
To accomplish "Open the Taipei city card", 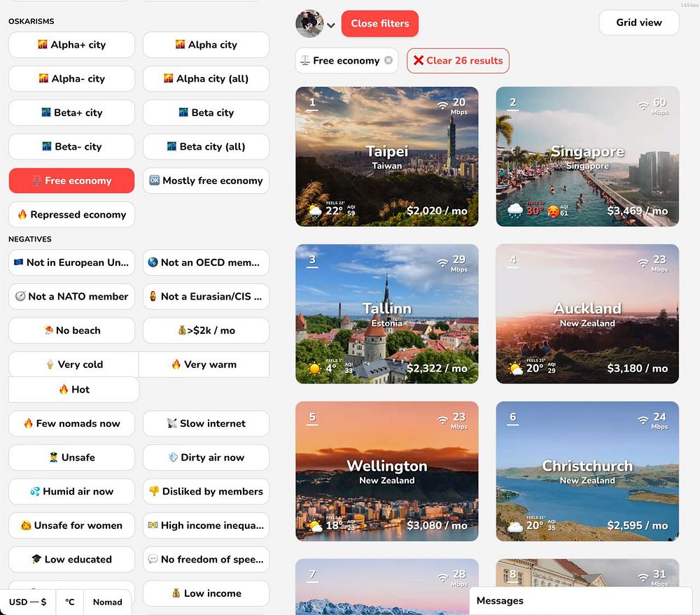I will [387, 157].
